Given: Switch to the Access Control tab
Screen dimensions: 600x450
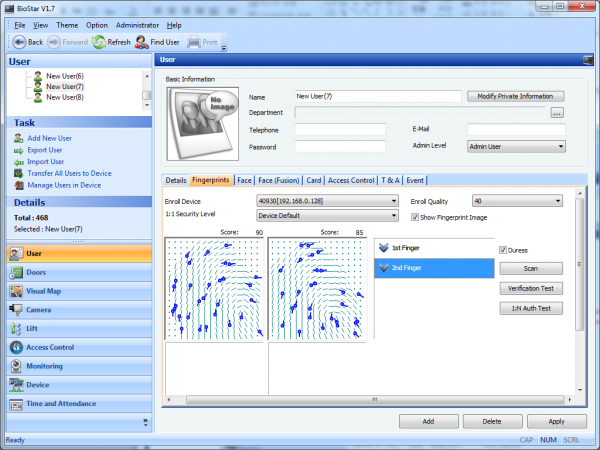Looking at the screenshot, I should point(351,180).
